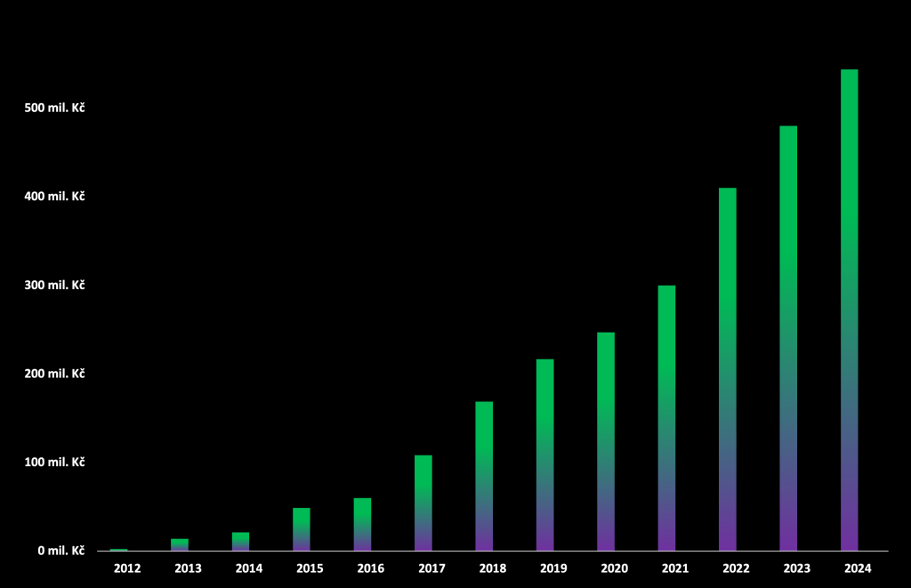Viewport: 911px width, 588px height.
Task: Click the "300 mil. Kč" axis label
Action: (54, 285)
